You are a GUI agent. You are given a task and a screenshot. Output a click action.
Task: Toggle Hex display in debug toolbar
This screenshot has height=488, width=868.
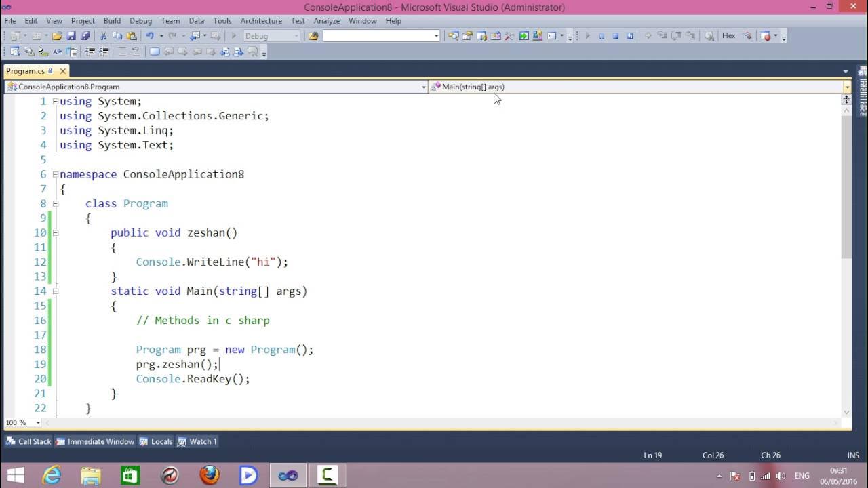(728, 36)
